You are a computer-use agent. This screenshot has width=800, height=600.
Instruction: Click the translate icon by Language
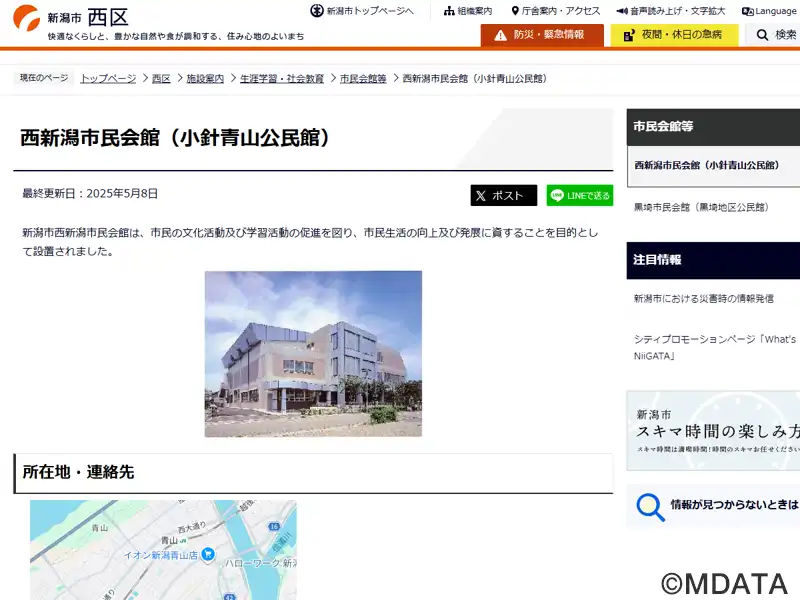coord(747,11)
